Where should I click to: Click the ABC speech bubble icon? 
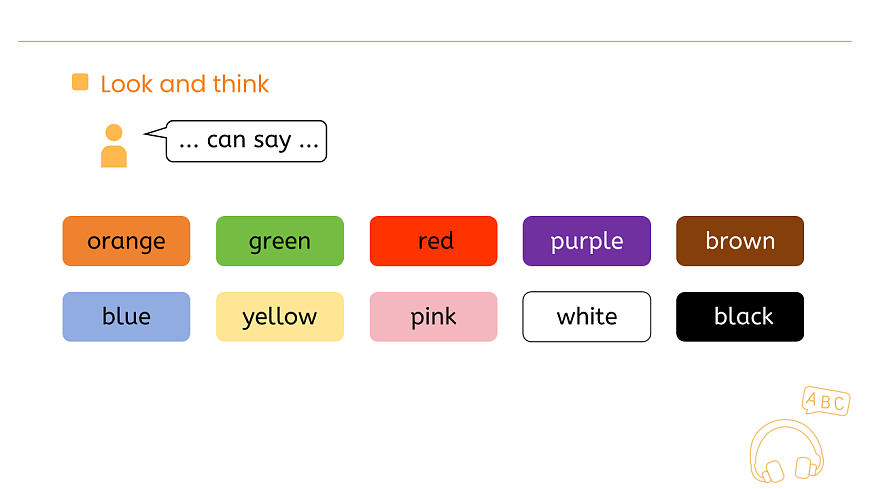(x=826, y=401)
